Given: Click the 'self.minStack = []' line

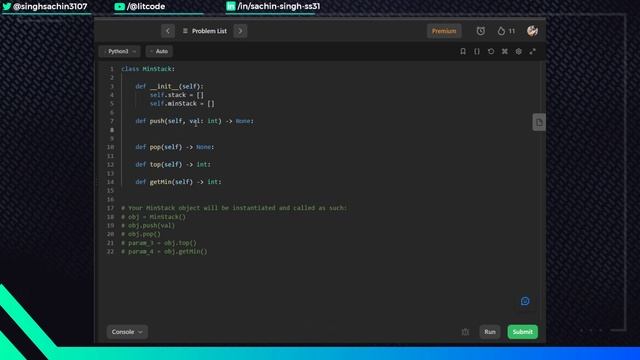Looking at the screenshot, I should 182,104.
